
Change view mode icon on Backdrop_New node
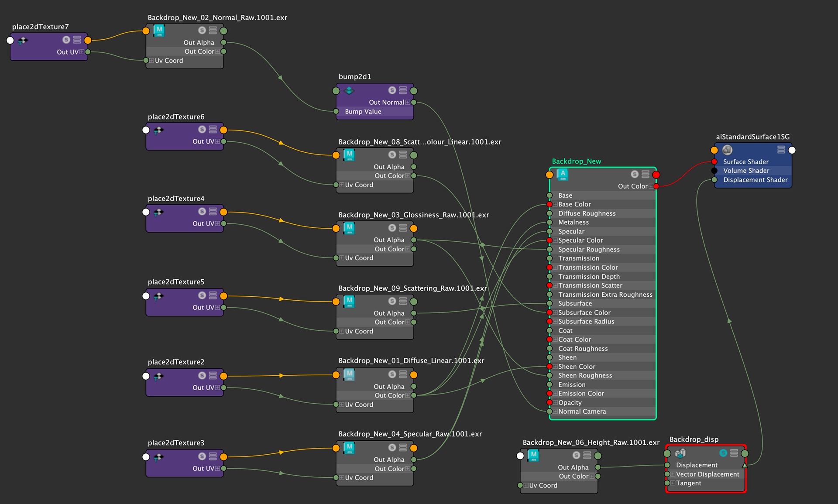(645, 174)
